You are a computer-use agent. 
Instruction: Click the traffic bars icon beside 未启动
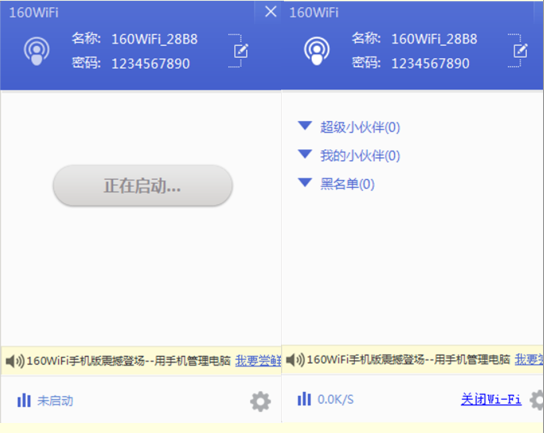click(x=24, y=400)
